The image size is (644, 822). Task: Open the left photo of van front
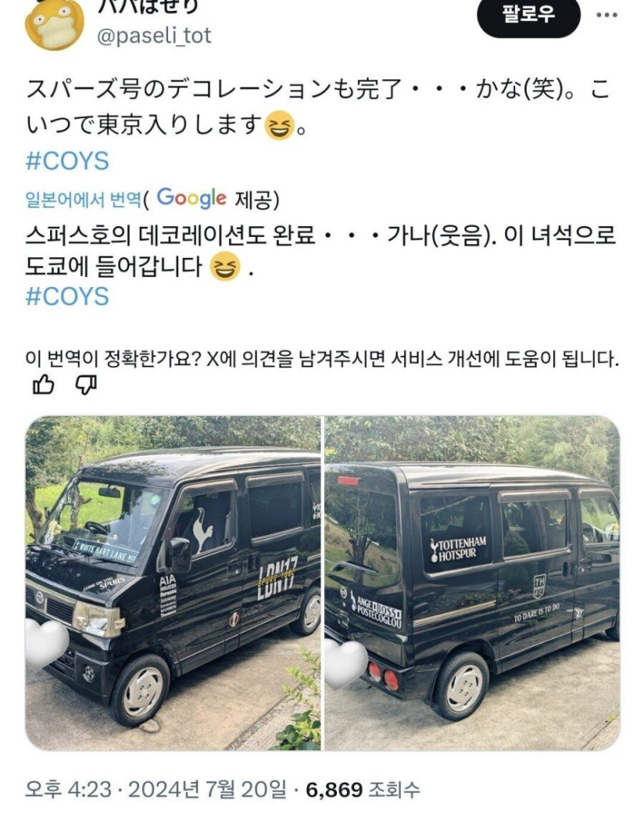tap(173, 583)
